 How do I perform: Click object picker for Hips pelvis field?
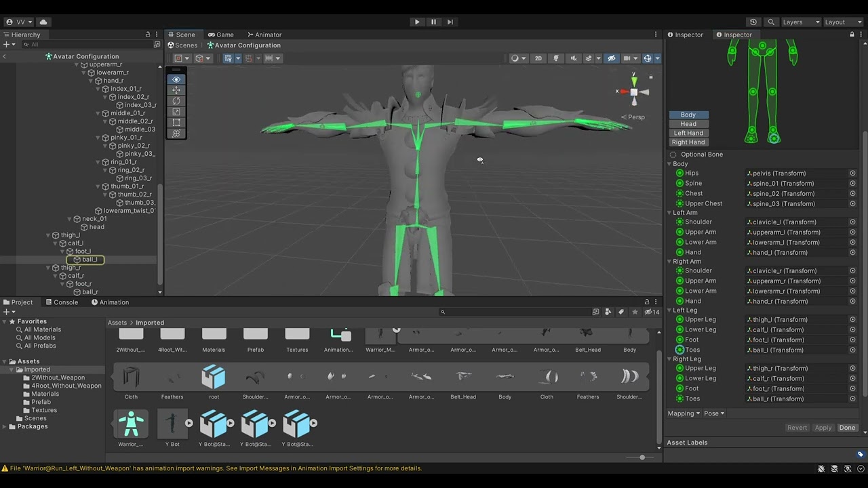click(x=852, y=174)
